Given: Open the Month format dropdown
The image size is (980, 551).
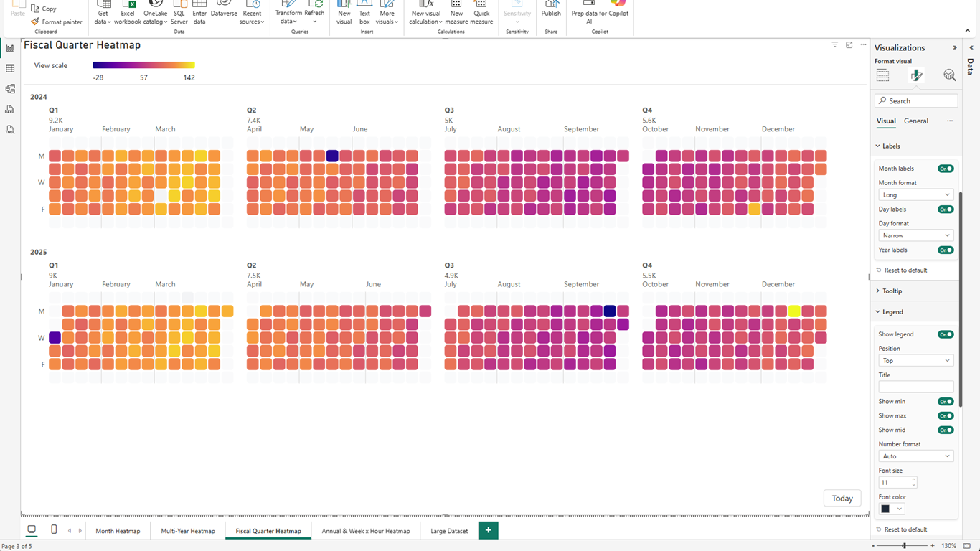Looking at the screenshot, I should (x=916, y=194).
